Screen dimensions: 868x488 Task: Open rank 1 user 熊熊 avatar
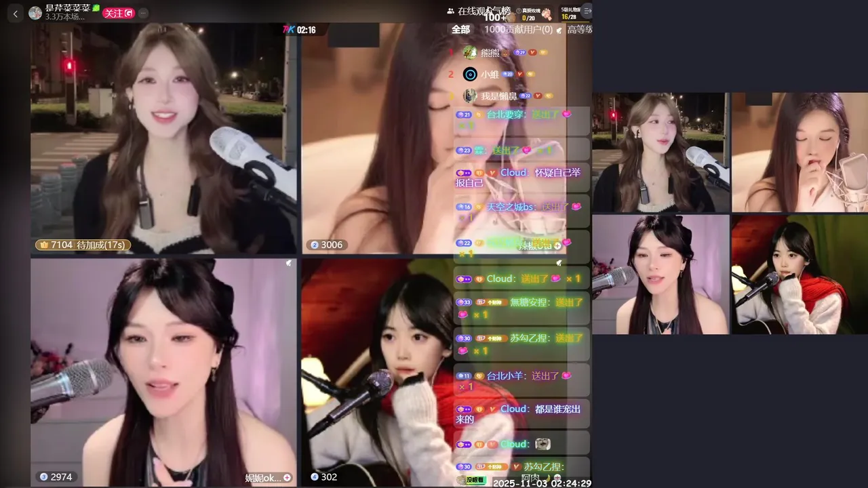tap(470, 52)
